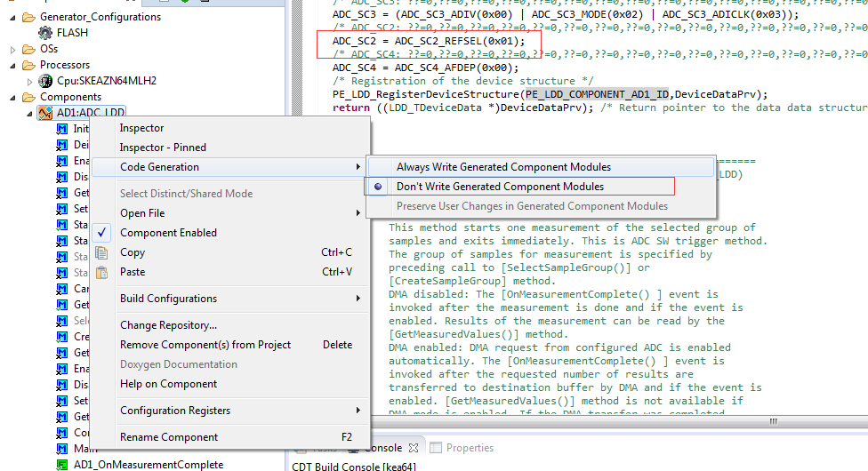
Task: Click highlighted PE_LDD_COMPONENT_AD1_ID text
Action: pyautogui.click(x=597, y=94)
